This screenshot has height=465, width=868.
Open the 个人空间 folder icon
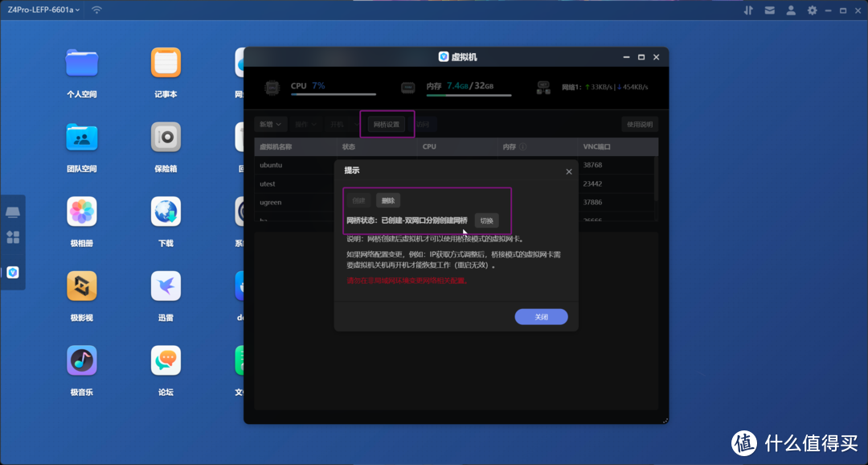coord(81,64)
